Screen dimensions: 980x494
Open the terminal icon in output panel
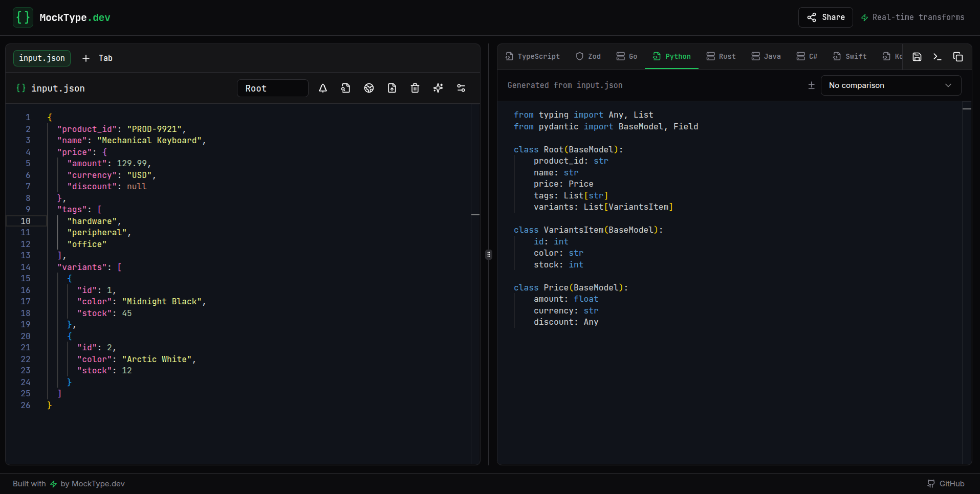point(938,56)
